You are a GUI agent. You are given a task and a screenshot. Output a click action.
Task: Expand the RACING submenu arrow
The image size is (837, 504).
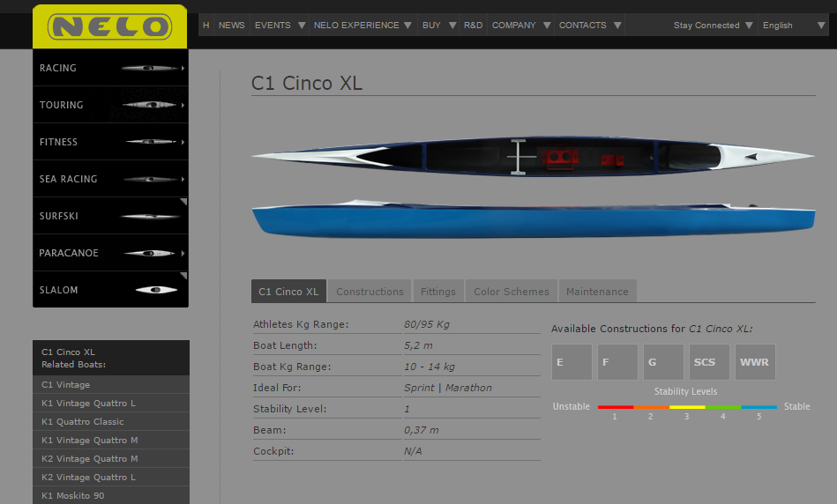[x=183, y=68]
